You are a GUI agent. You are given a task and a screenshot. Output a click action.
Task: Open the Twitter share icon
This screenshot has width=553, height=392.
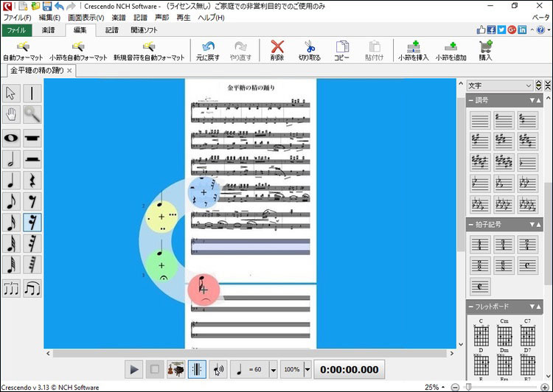pos(501,30)
